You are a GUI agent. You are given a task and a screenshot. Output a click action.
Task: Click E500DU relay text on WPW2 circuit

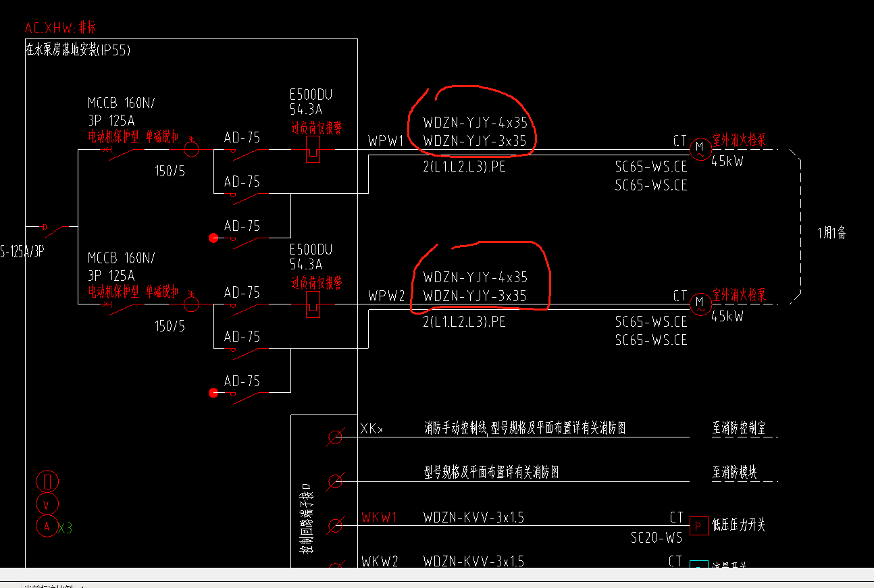[x=311, y=249]
